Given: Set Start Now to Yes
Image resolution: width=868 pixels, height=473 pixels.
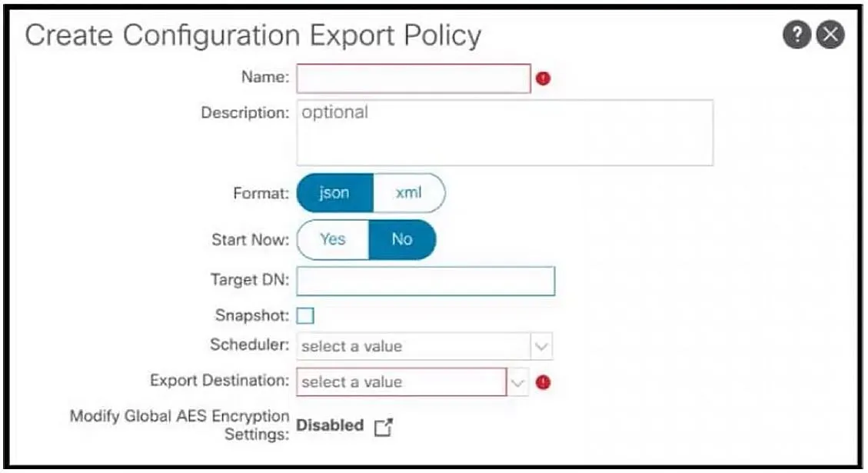Looking at the screenshot, I should (x=333, y=239).
